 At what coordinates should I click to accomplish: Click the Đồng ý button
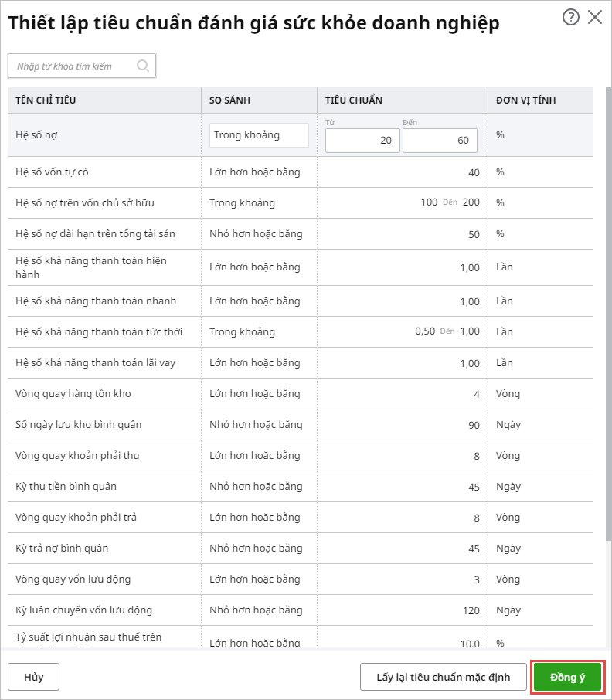[x=567, y=677]
